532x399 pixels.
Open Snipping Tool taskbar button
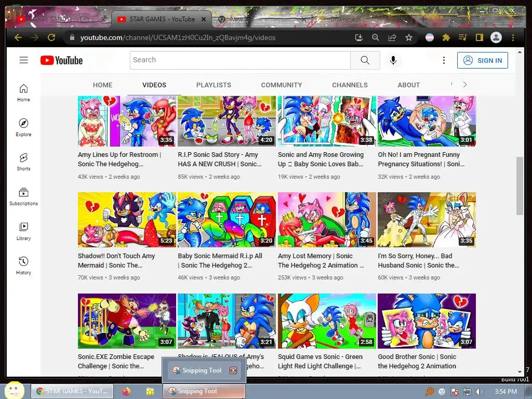coord(204,391)
